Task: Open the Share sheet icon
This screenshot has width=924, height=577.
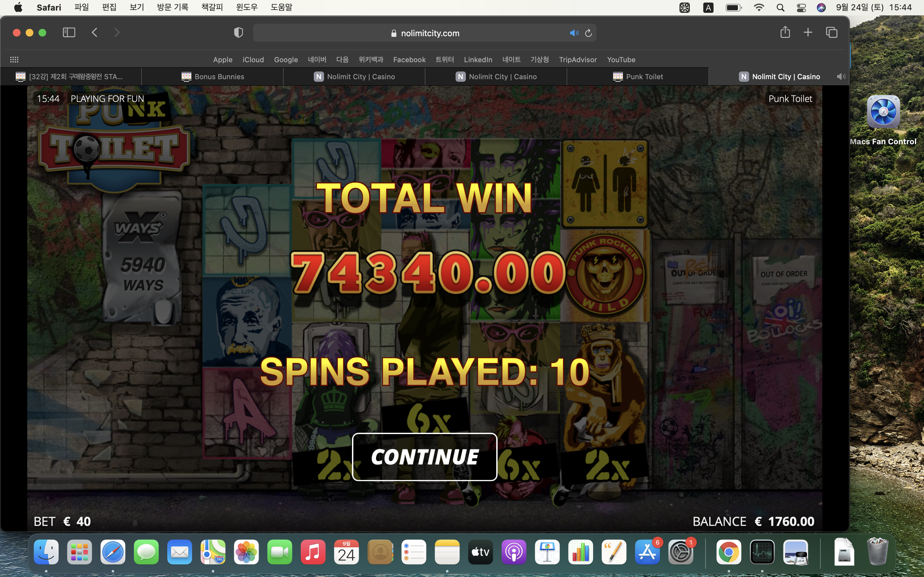Action: pos(785,32)
